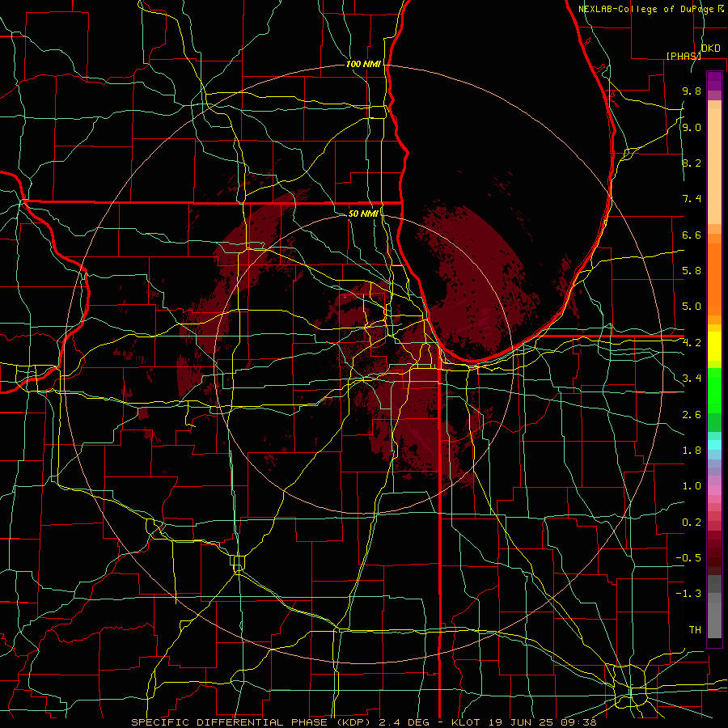
Task: Click the -0.5 scale value
Action: coord(688,558)
